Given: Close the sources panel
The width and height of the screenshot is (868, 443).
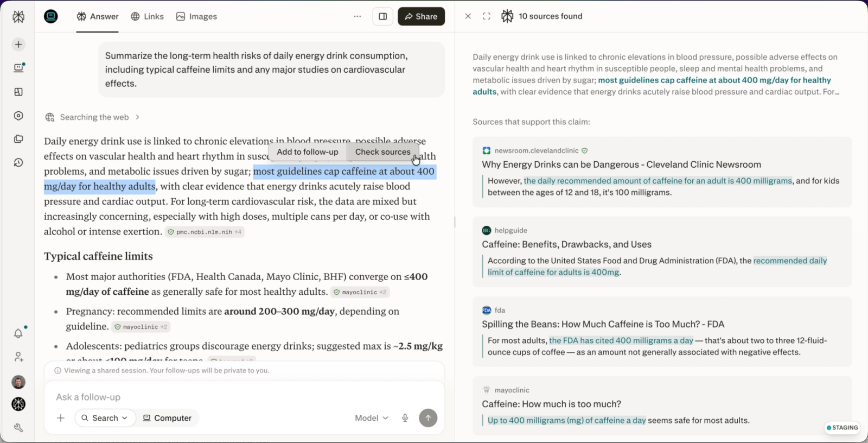Looking at the screenshot, I should tap(468, 16).
